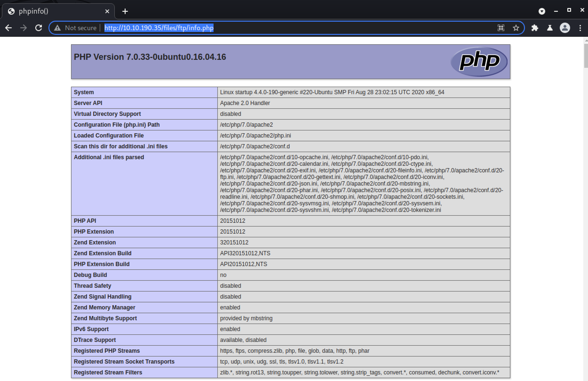This screenshot has height=381, width=588.
Task: Click the flask experiments icon
Action: (550, 28)
